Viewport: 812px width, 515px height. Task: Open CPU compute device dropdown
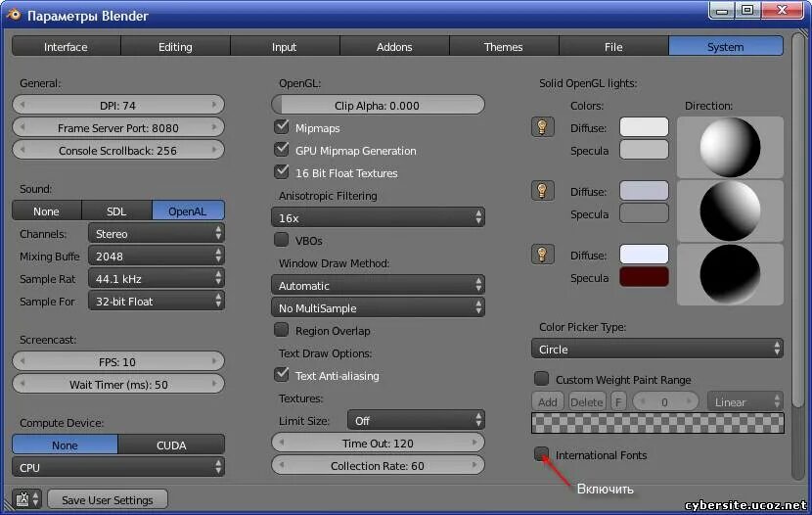coord(118,467)
